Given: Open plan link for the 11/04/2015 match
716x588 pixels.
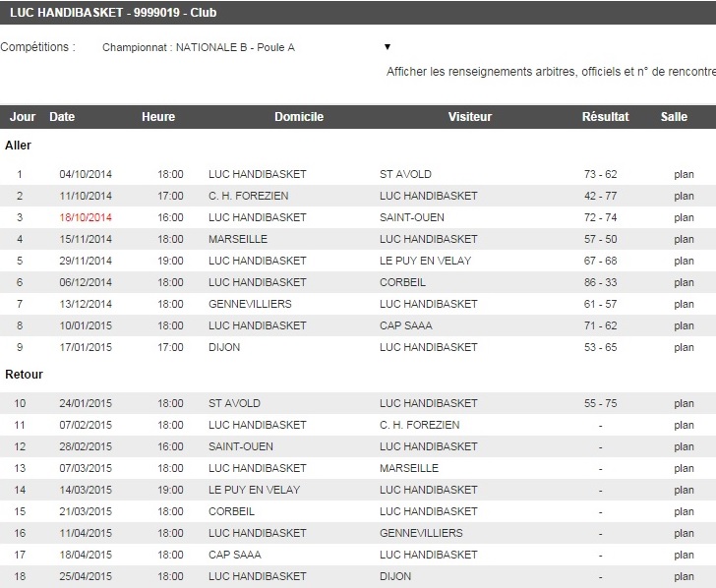Looking at the screenshot, I should tap(685, 533).
